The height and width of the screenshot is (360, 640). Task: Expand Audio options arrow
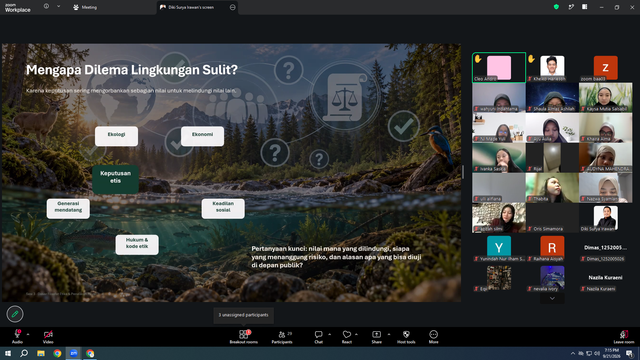click(28, 334)
